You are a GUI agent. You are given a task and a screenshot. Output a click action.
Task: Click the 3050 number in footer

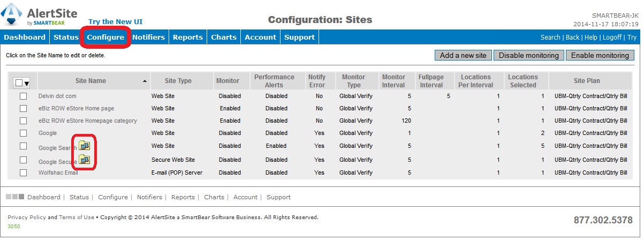pos(14,226)
